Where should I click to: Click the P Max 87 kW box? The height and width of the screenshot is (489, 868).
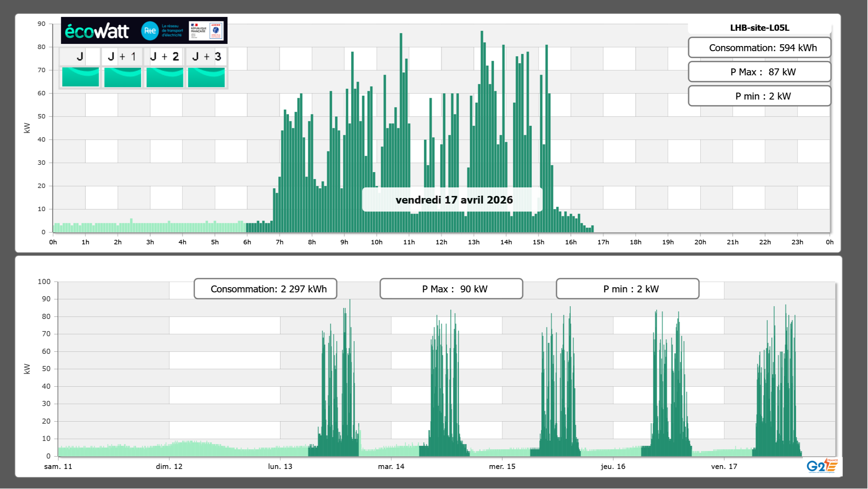pos(759,72)
